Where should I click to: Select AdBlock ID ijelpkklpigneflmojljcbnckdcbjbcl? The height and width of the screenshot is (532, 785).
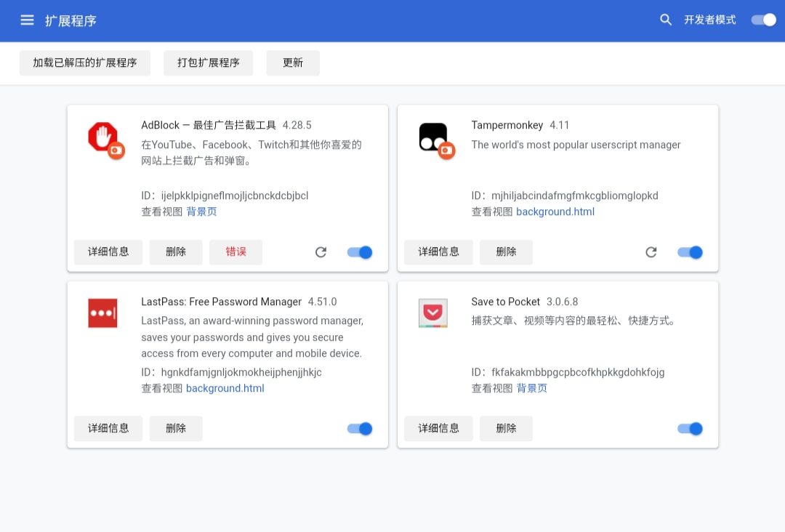pos(235,196)
